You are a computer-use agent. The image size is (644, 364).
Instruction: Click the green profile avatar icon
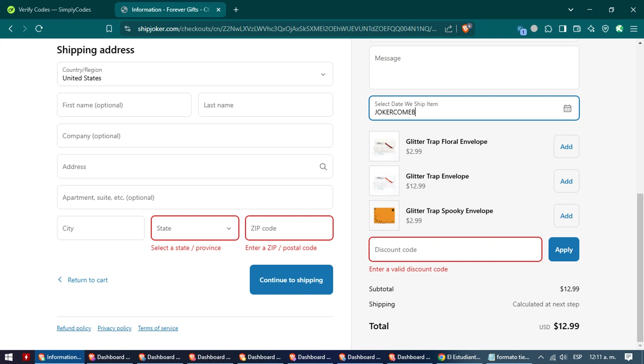click(x=619, y=29)
